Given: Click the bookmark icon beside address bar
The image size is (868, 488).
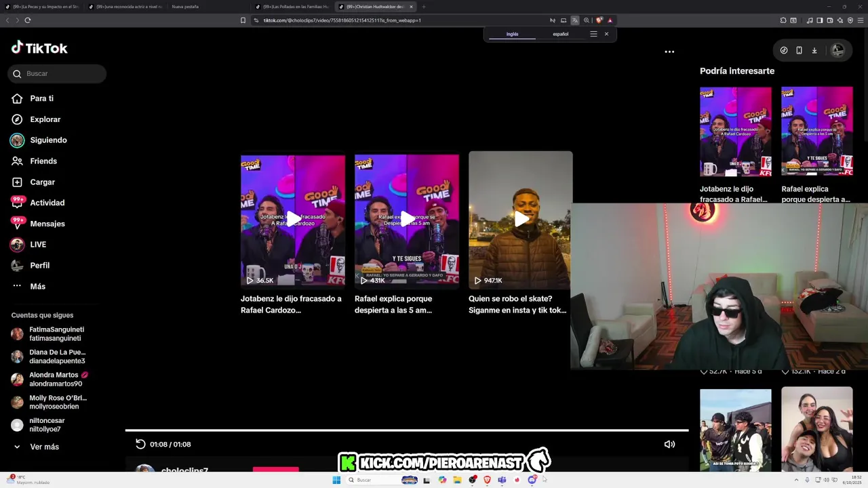Looking at the screenshot, I should click(243, 20).
